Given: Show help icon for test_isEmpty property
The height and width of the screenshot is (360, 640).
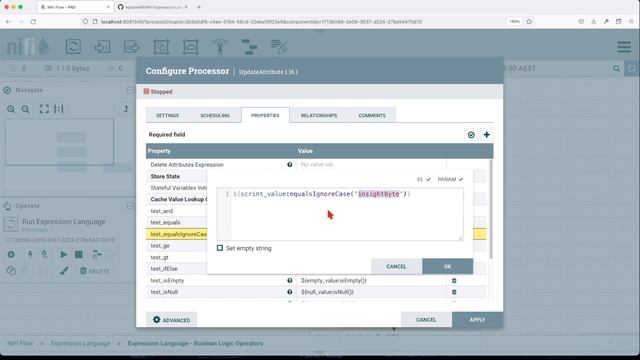Looking at the screenshot, I should pos(290,280).
